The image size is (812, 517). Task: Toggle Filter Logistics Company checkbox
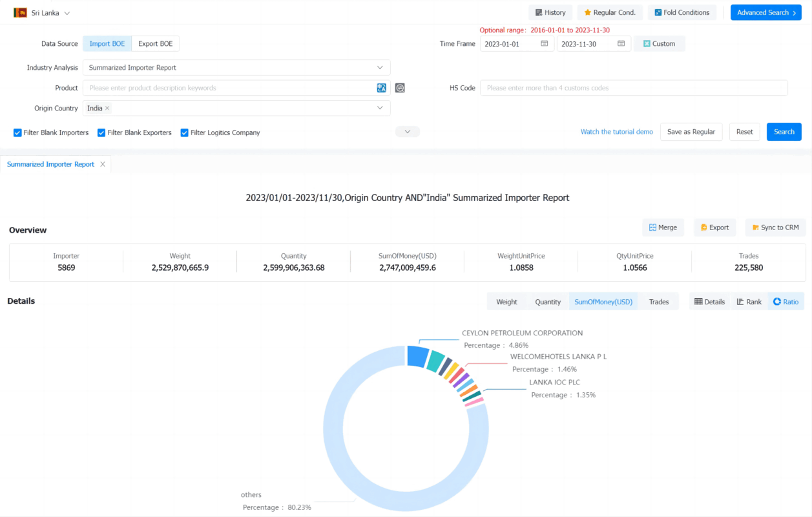[x=184, y=132]
